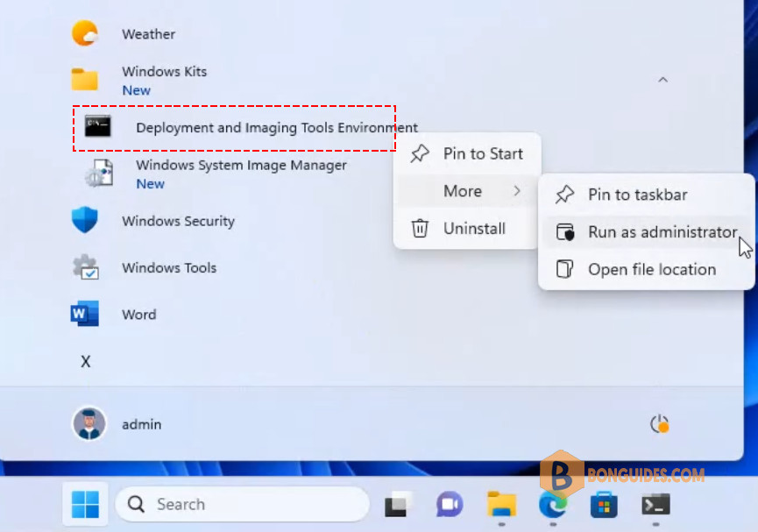Select Open file location
Screen dimensions: 758x532
click(x=647, y=269)
